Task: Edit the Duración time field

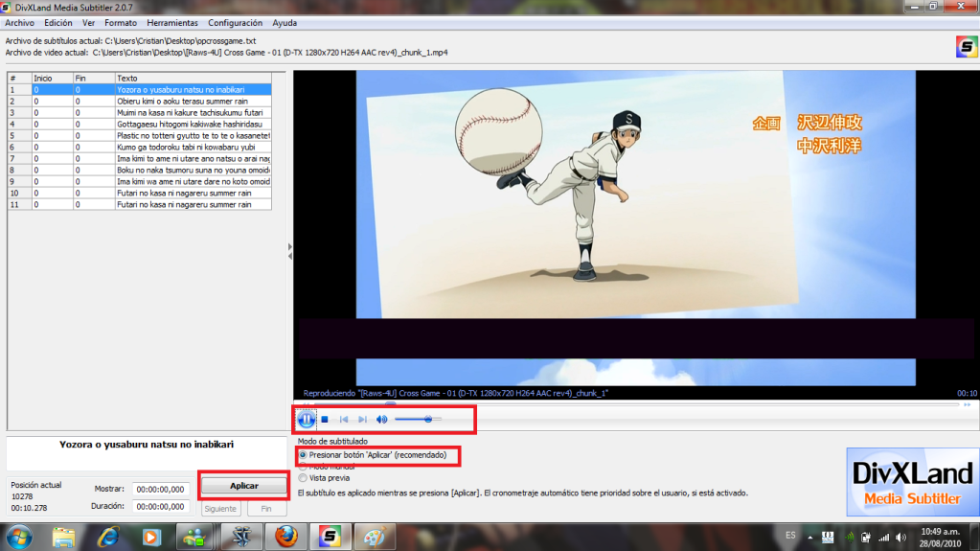Action: (161, 507)
